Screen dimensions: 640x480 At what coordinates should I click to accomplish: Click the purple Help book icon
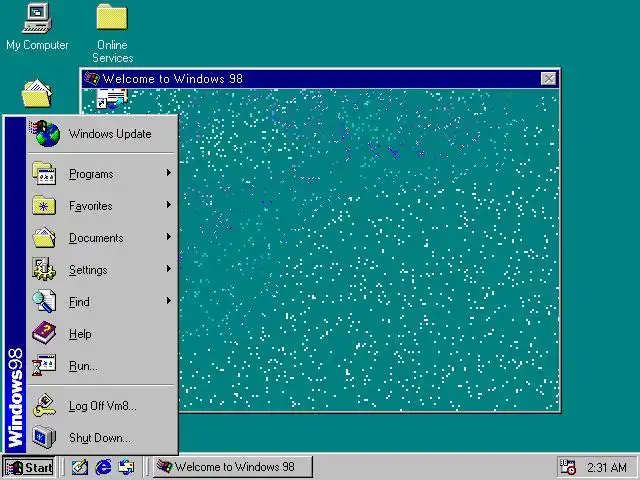[44, 333]
